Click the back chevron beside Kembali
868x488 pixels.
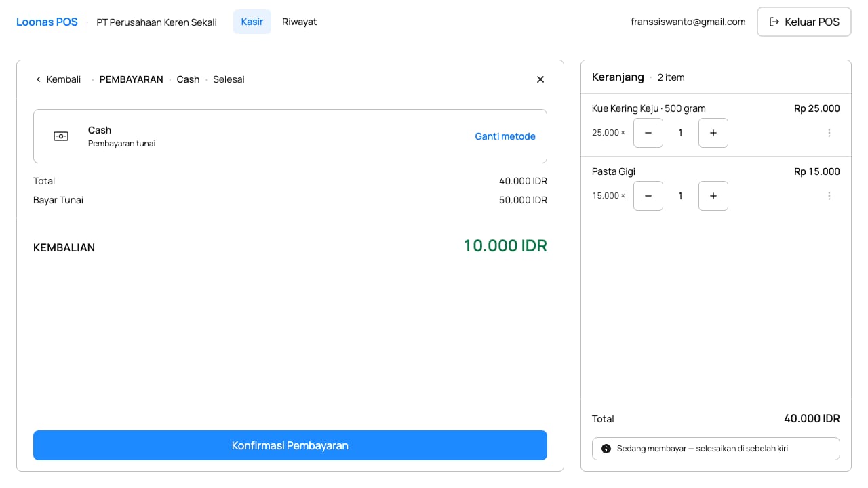coord(38,79)
